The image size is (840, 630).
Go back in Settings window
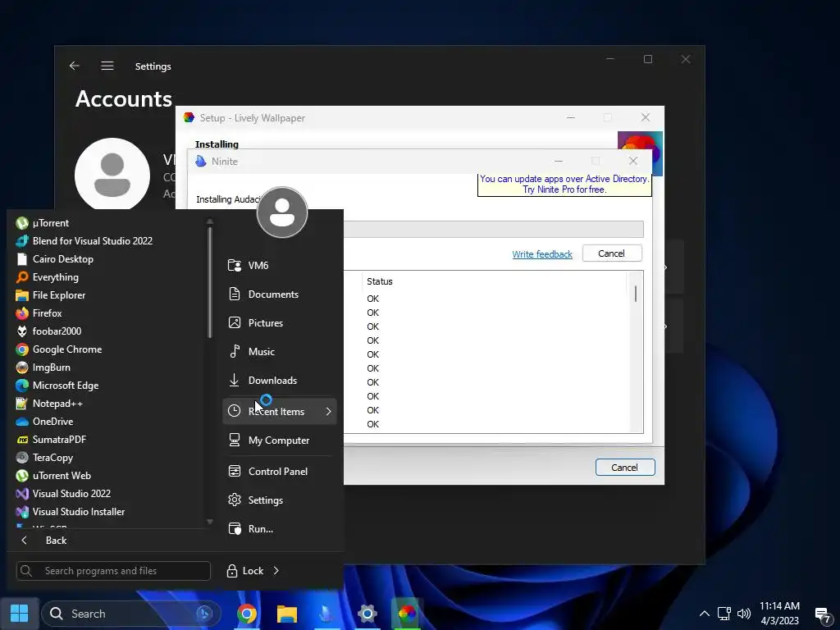75,66
